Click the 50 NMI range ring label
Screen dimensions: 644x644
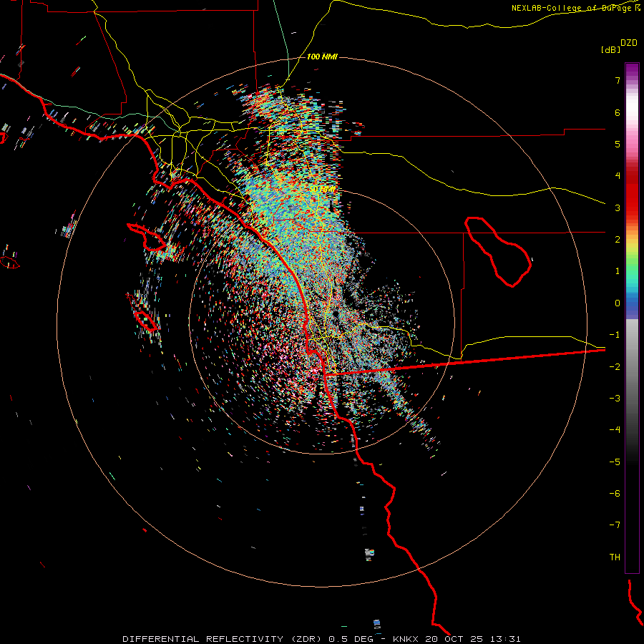323,189
